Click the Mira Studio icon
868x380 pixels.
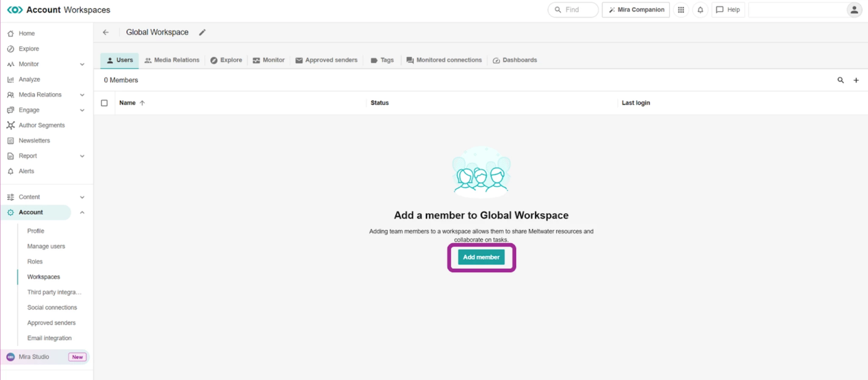click(11, 357)
